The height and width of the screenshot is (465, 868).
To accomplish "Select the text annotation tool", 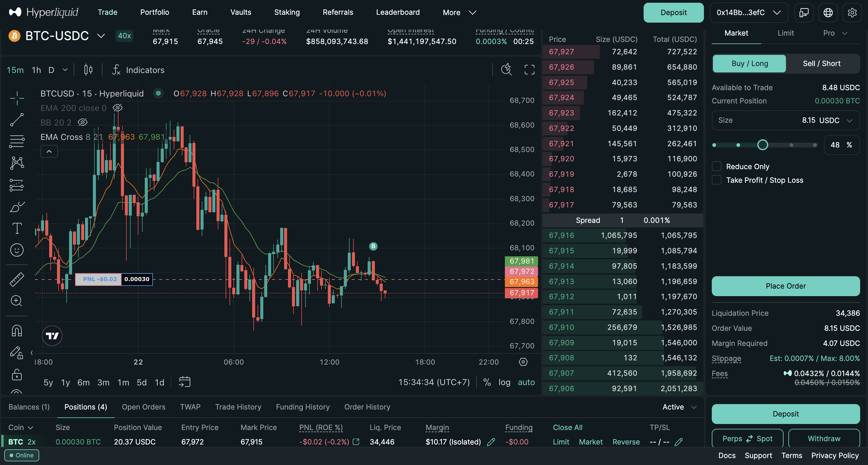I will click(17, 228).
